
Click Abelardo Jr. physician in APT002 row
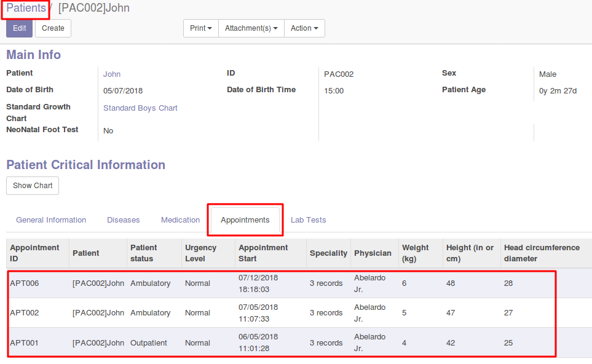point(369,313)
